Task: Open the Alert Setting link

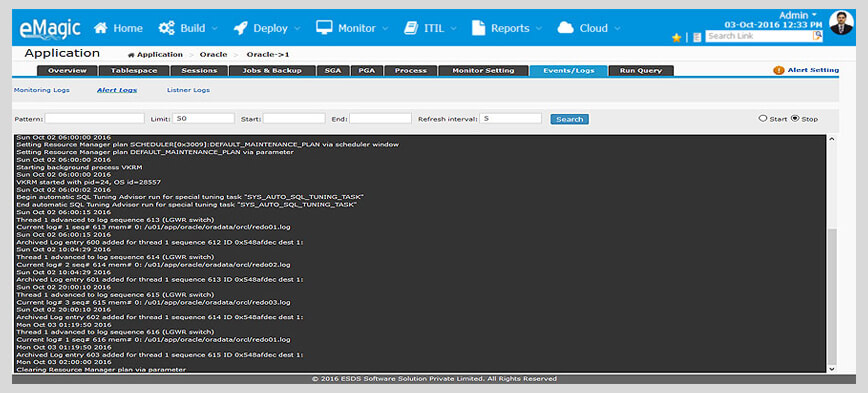Action: click(813, 70)
